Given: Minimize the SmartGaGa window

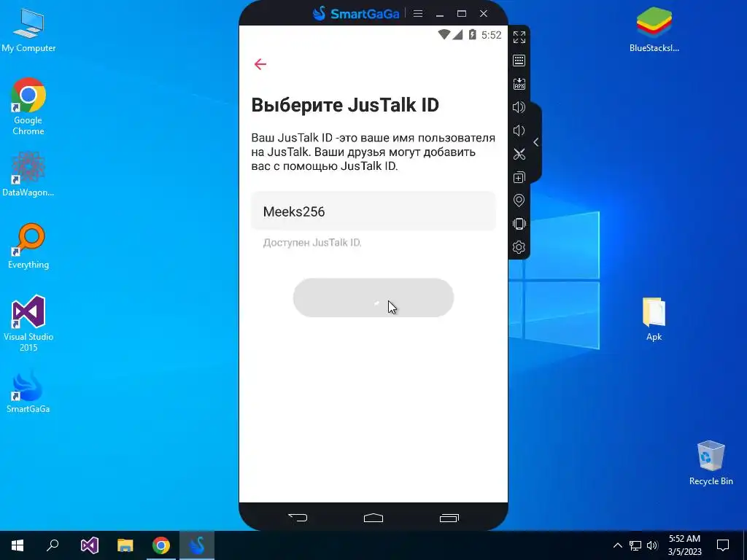Looking at the screenshot, I should click(440, 14).
